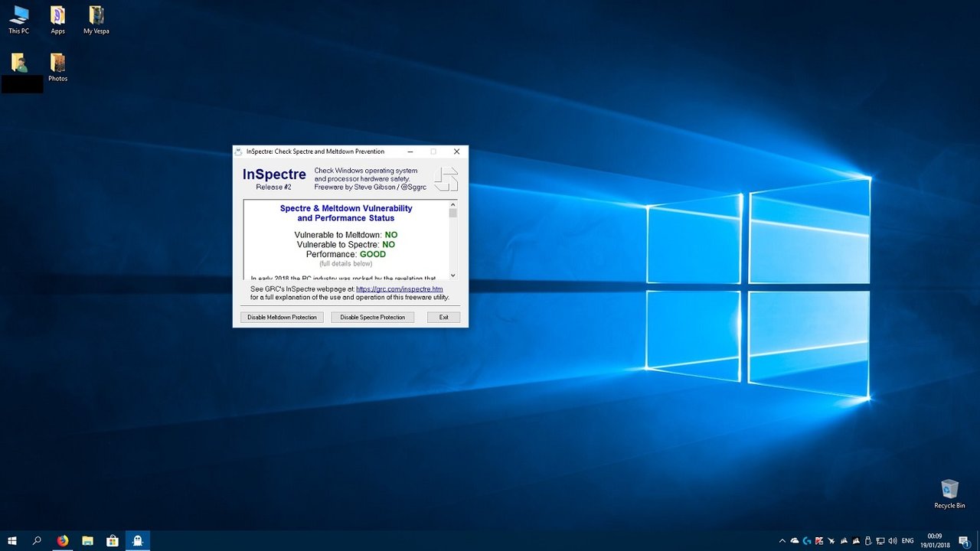
Task: Select the Apps folder on desktop
Action: [57, 21]
